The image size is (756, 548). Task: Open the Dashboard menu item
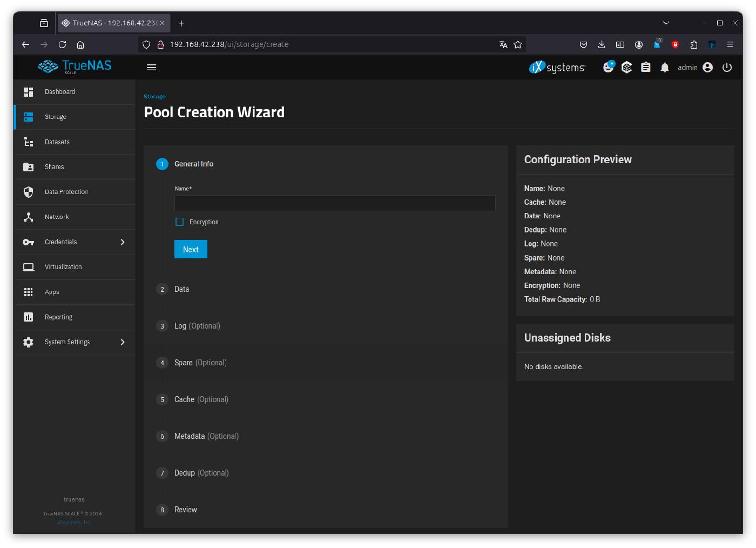click(60, 92)
